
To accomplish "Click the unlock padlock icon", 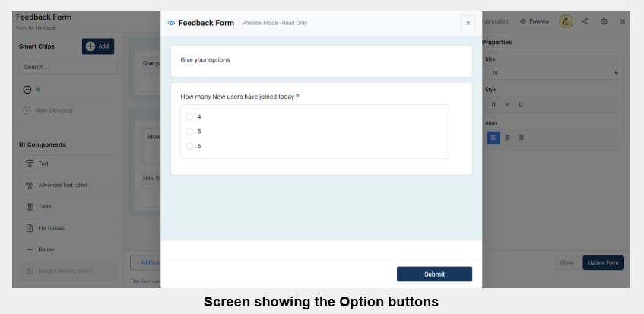I will (566, 21).
